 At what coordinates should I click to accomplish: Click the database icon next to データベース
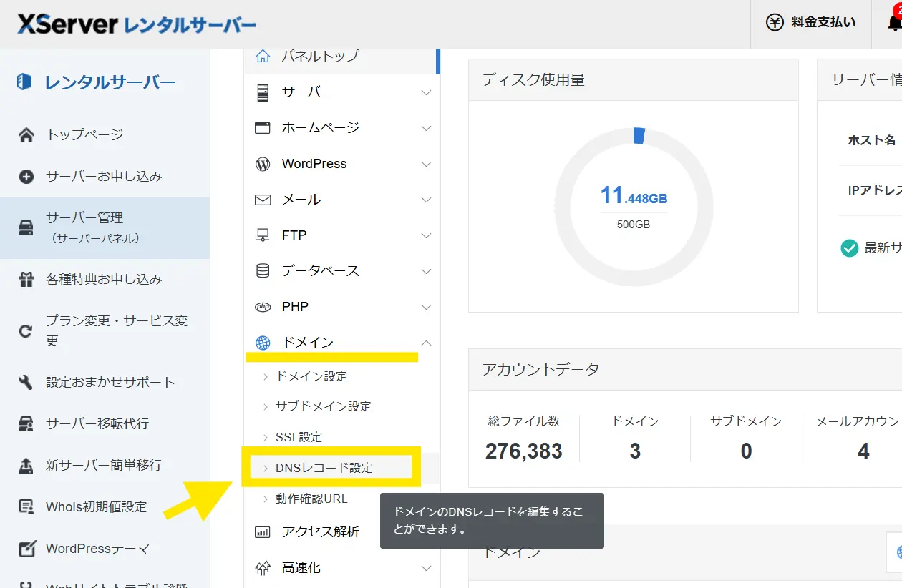point(263,271)
